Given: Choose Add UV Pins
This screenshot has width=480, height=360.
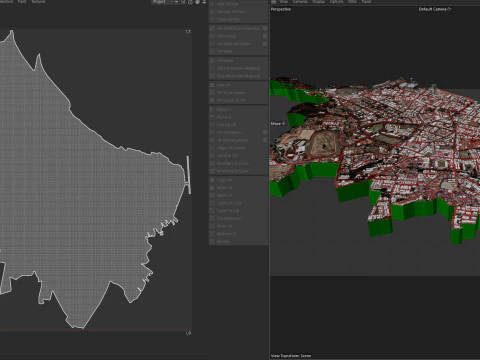Looking at the screenshot, I should [x=238, y=4].
